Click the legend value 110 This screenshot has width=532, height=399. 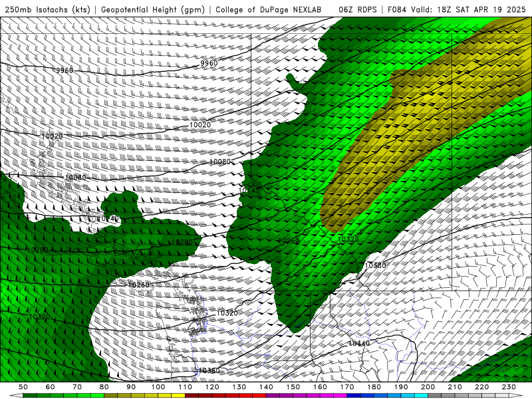pyautogui.click(x=186, y=387)
